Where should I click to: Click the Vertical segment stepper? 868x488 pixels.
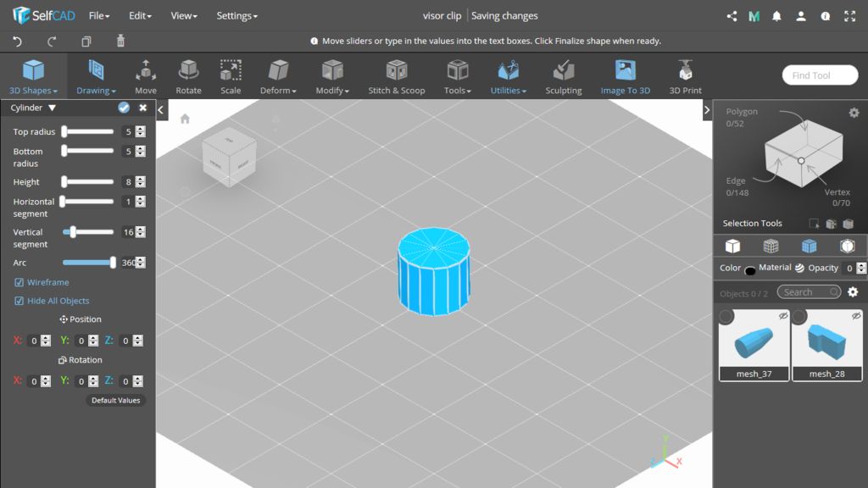141,232
